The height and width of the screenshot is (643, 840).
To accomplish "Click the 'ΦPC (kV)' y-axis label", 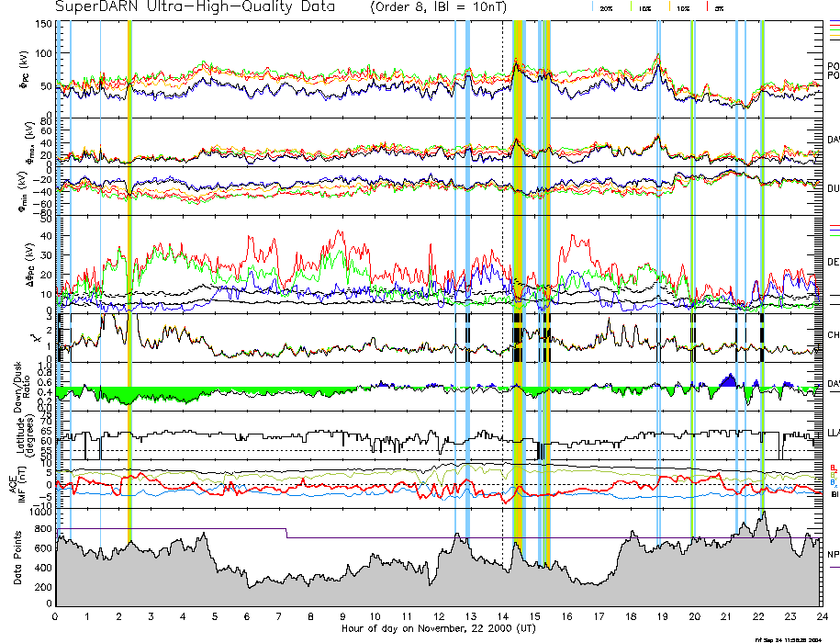I will coord(24,69).
